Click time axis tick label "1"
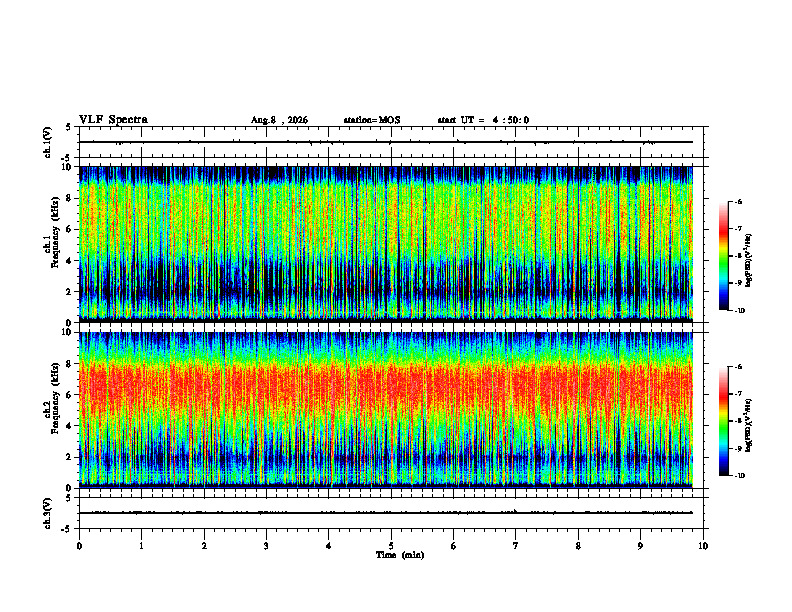This screenshot has height=612, width=792. (142, 546)
